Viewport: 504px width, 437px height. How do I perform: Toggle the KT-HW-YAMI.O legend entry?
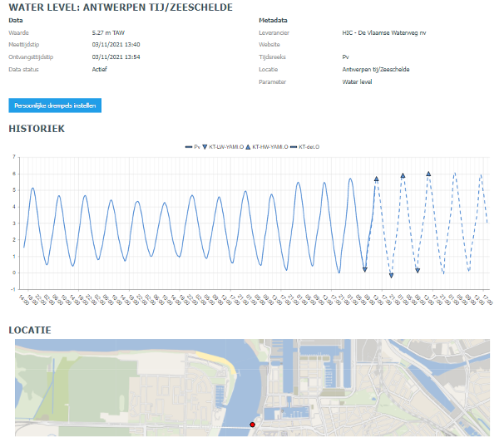(x=267, y=147)
